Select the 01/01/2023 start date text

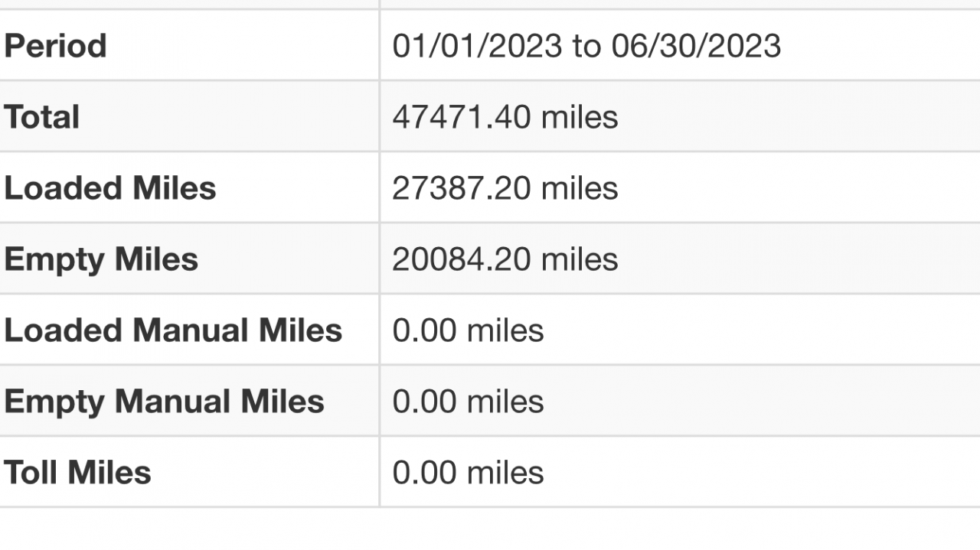pos(477,46)
